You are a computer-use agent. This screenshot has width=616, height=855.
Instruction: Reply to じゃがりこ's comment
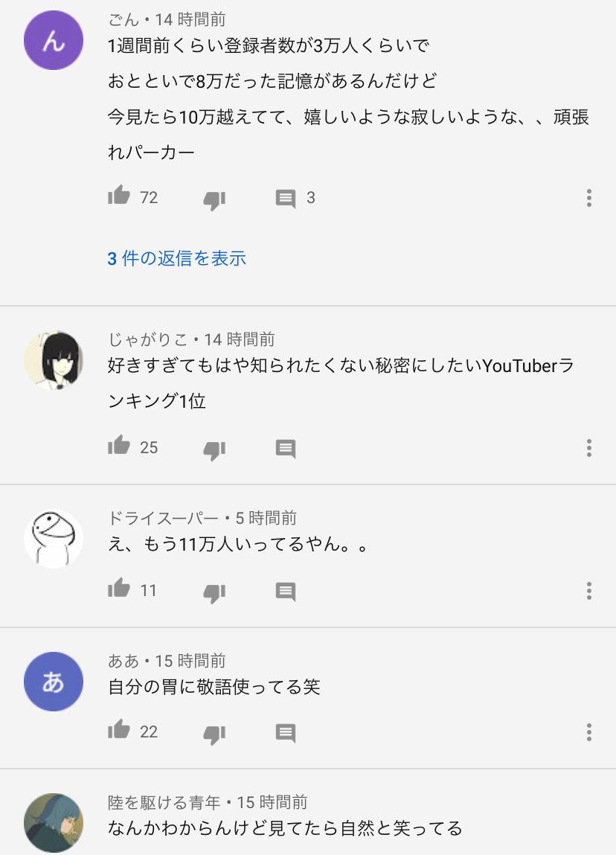[286, 449]
